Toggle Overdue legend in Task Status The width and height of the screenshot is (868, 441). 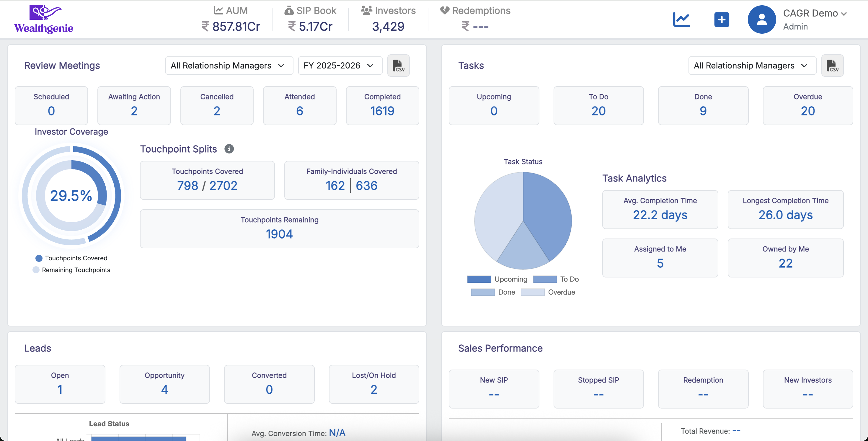coord(548,292)
